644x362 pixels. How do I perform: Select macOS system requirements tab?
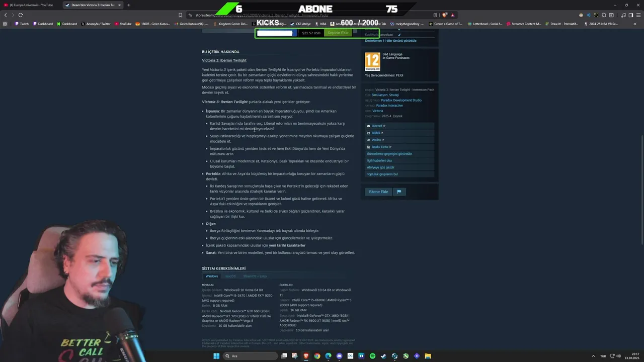click(x=230, y=276)
